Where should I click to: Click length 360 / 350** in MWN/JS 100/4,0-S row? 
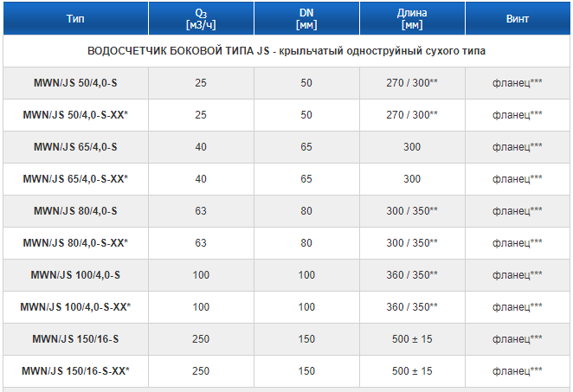412,275
